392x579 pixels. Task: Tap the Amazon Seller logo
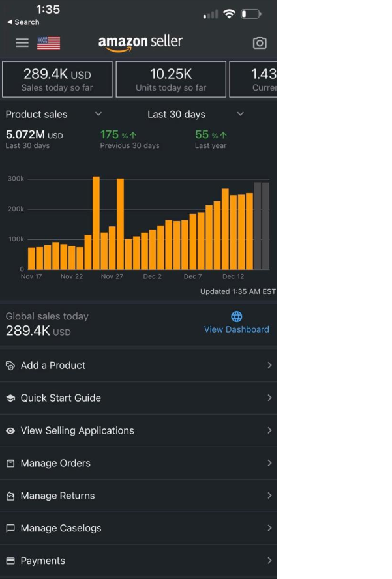click(140, 43)
